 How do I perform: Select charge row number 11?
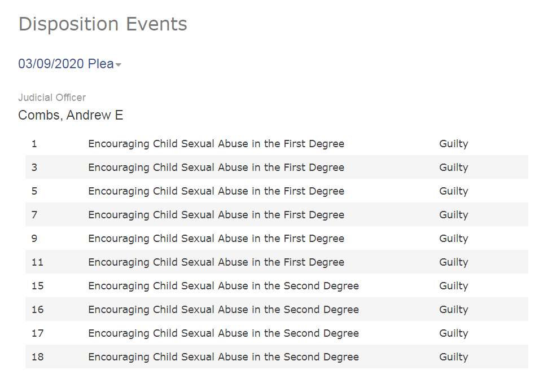[277, 262]
